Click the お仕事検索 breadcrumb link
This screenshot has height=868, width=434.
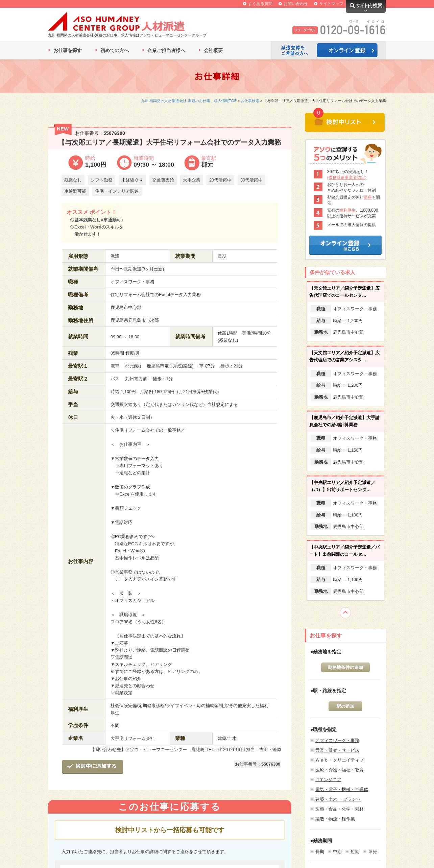click(x=250, y=101)
